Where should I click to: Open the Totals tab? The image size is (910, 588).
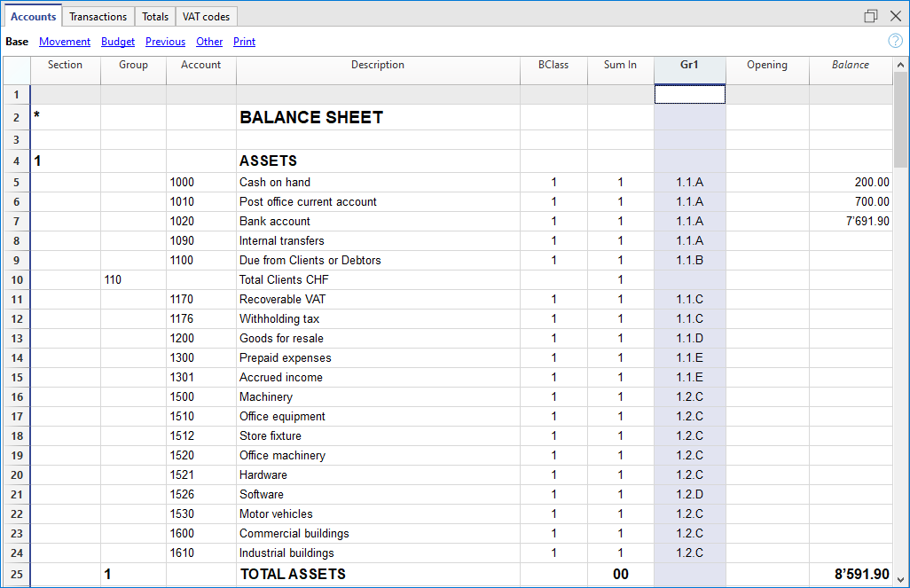155,17
